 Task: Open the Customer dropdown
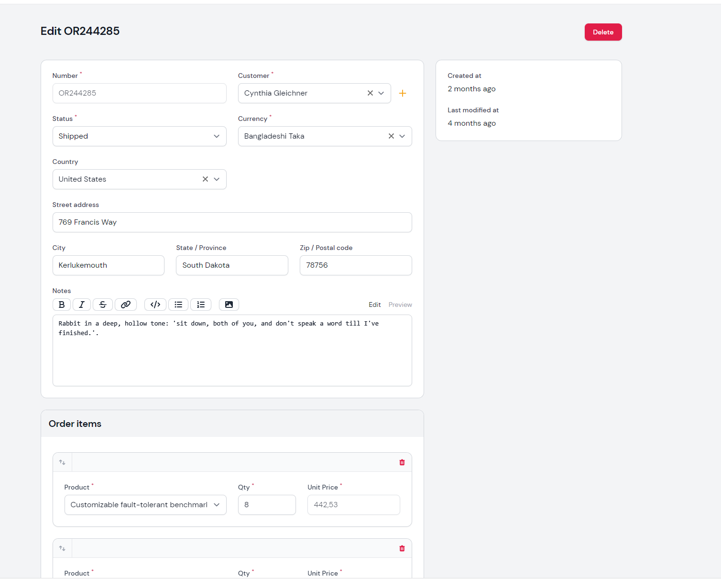coord(381,93)
